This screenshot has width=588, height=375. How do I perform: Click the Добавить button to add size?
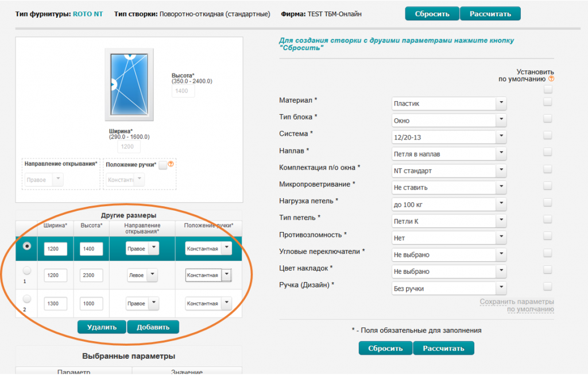(153, 327)
